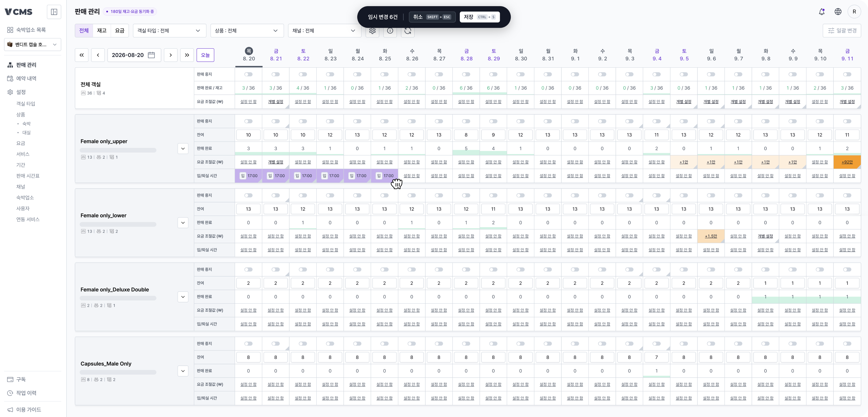The width and height of the screenshot is (868, 417).
Task: Open settings gear in filter toolbar
Action: pos(372,31)
